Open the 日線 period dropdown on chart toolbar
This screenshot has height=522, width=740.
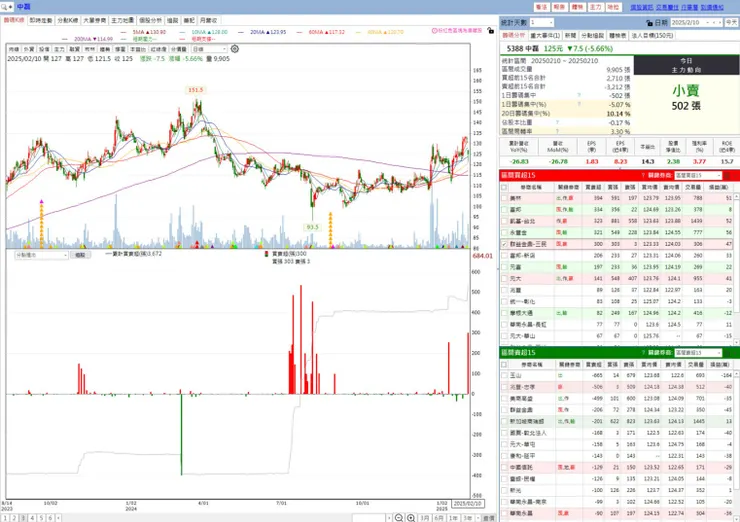209,49
